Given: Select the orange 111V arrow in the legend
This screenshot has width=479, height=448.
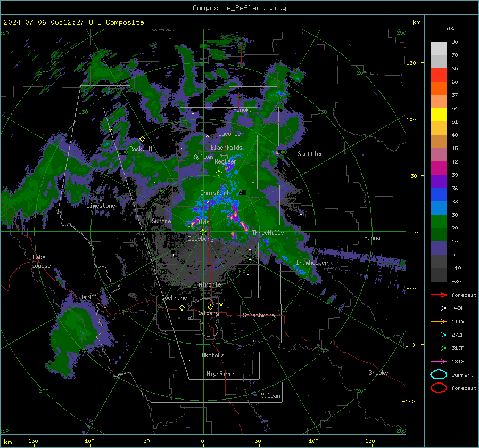Looking at the screenshot, I should [x=439, y=321].
